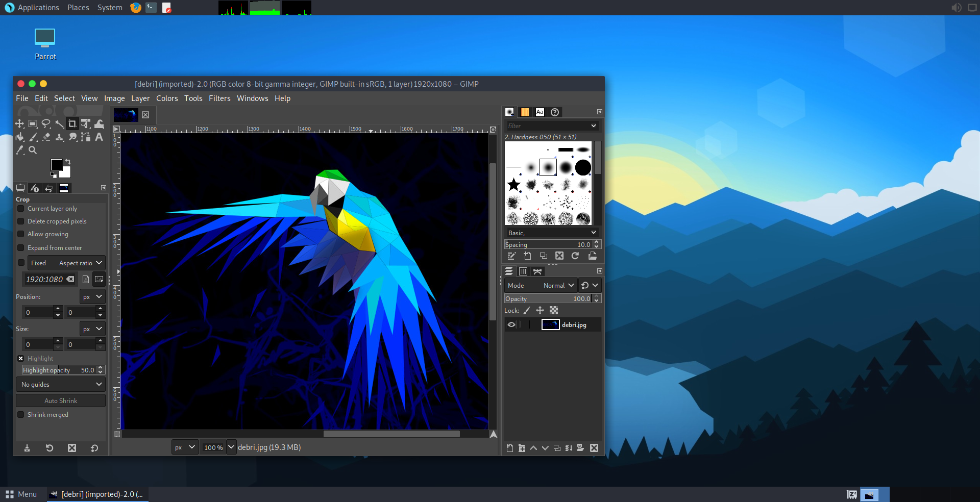Swap foreground and background colors

point(67,161)
